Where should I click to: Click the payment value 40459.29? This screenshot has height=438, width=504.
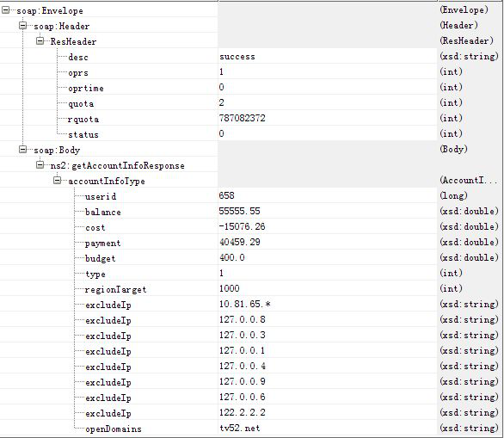coord(240,242)
